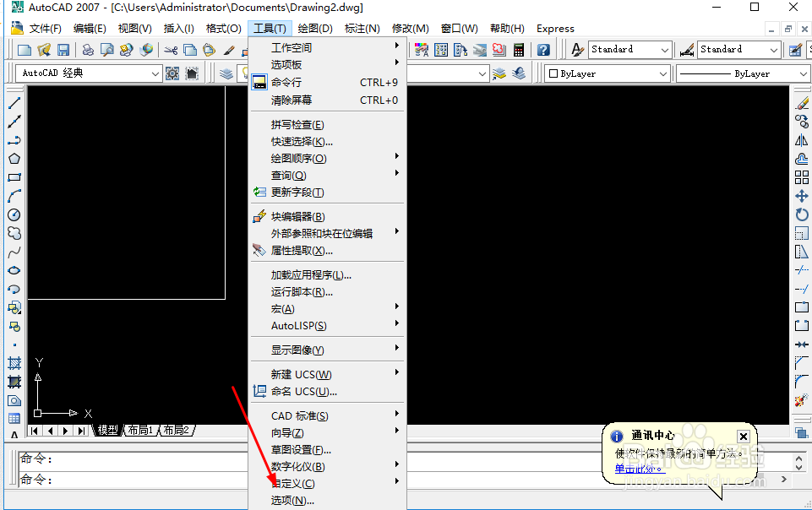This screenshot has width=812, height=510.
Task: Click the Plot printer icon
Action: point(88,50)
